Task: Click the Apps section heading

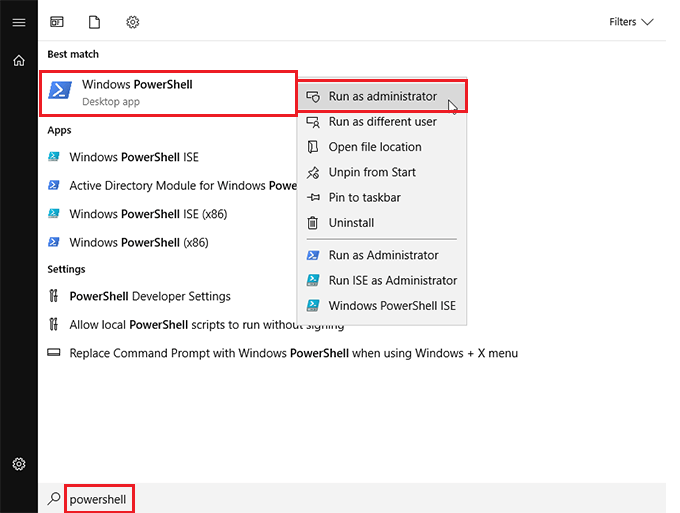Action: click(x=59, y=130)
